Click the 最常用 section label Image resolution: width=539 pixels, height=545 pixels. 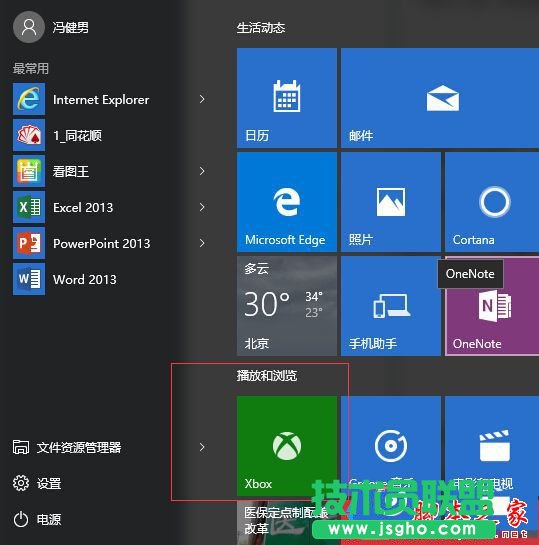(x=31, y=68)
